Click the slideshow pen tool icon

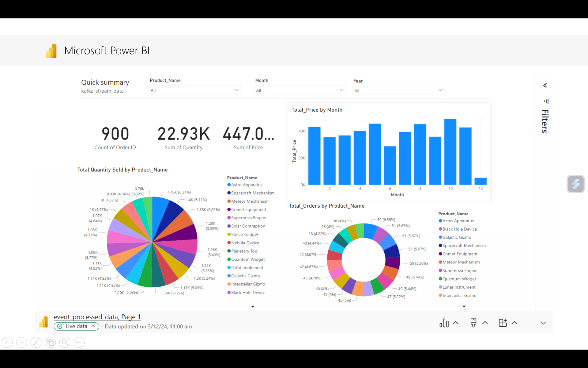click(36, 342)
